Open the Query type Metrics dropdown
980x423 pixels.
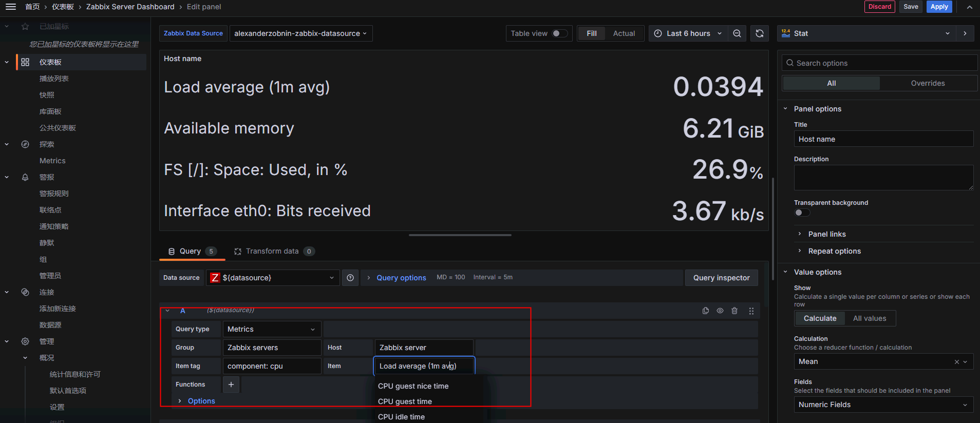272,329
